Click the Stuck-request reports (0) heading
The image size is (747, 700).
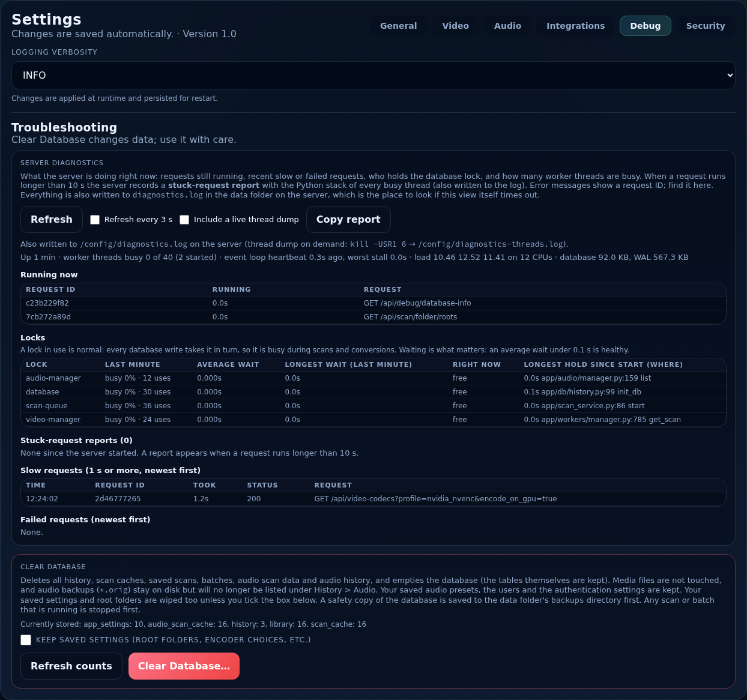point(76,440)
